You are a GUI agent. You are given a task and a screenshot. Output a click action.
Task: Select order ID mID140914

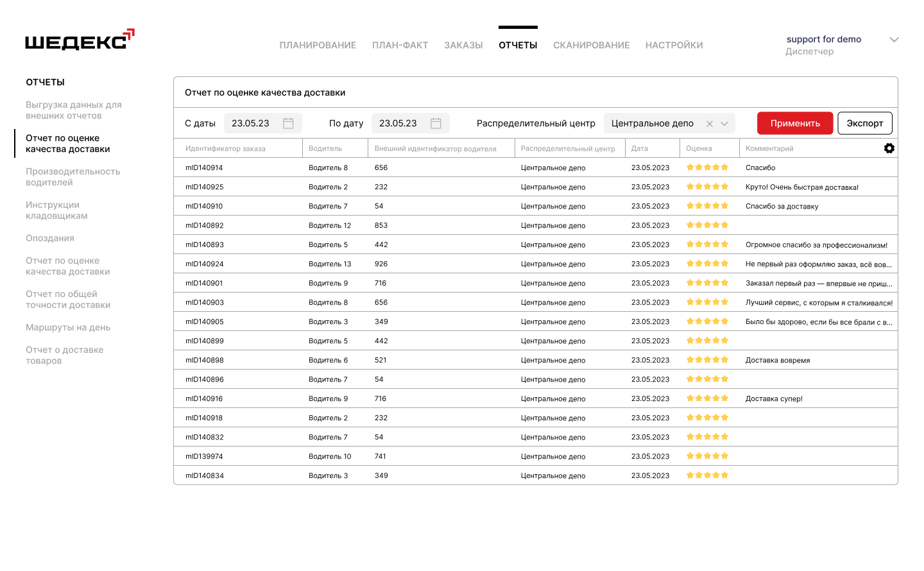(204, 167)
